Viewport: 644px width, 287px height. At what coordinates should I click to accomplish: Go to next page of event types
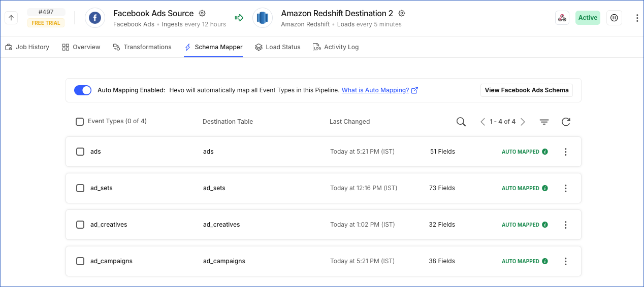(523, 122)
